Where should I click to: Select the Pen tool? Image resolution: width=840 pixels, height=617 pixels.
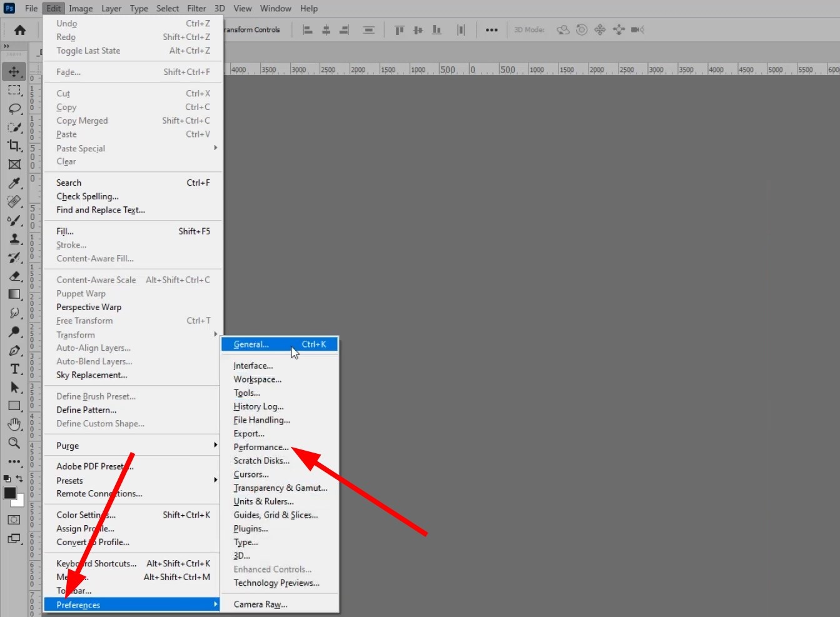coord(14,351)
